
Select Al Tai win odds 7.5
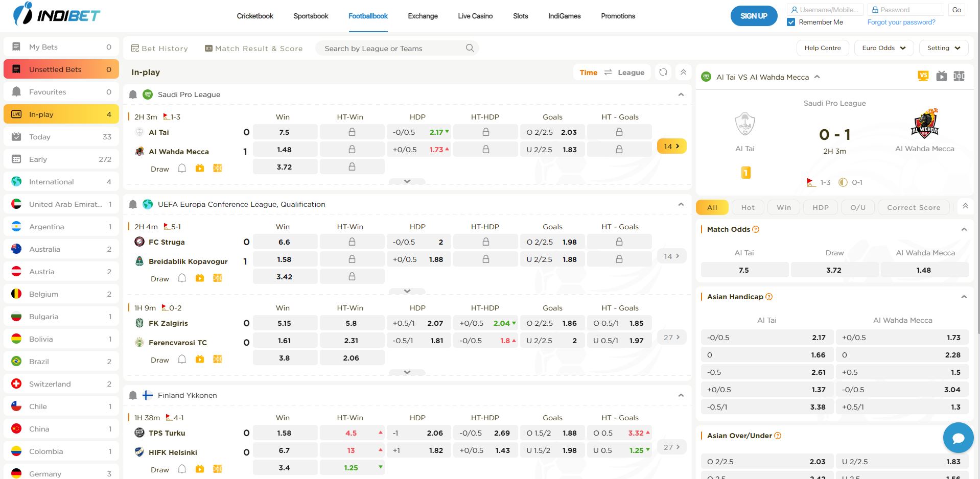click(285, 132)
